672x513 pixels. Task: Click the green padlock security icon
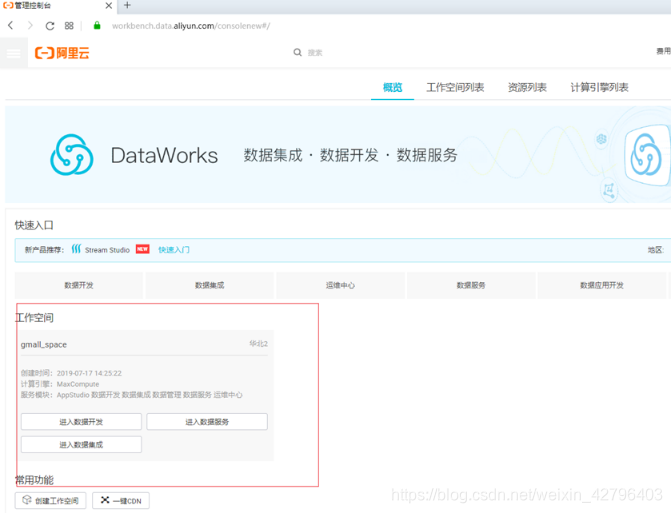97,26
